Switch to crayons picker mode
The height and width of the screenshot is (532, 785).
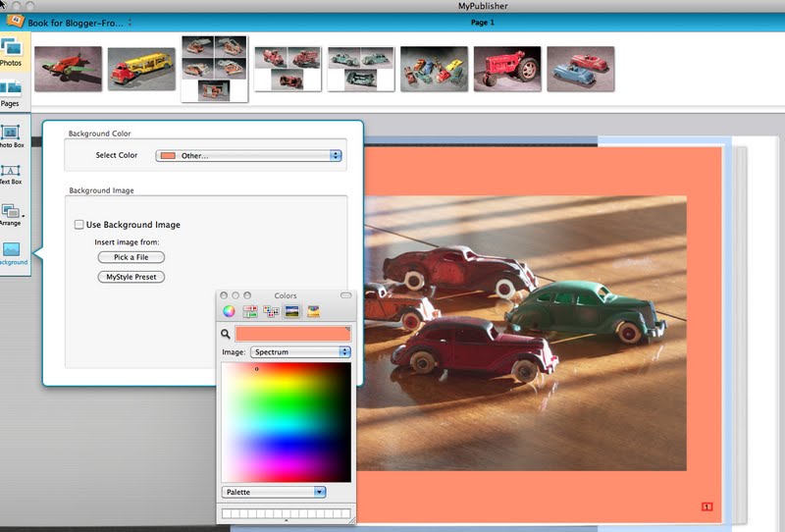pyautogui.click(x=313, y=311)
